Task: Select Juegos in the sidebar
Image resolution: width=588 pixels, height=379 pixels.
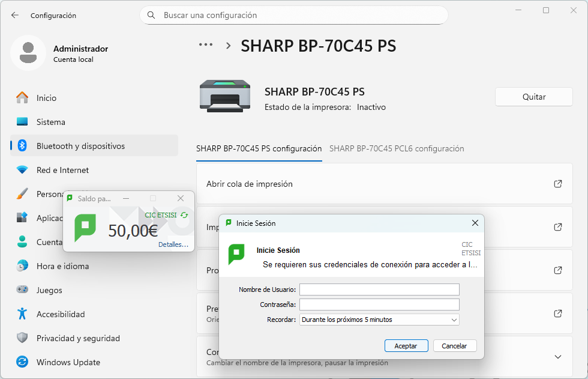Action: pyautogui.click(x=94, y=290)
